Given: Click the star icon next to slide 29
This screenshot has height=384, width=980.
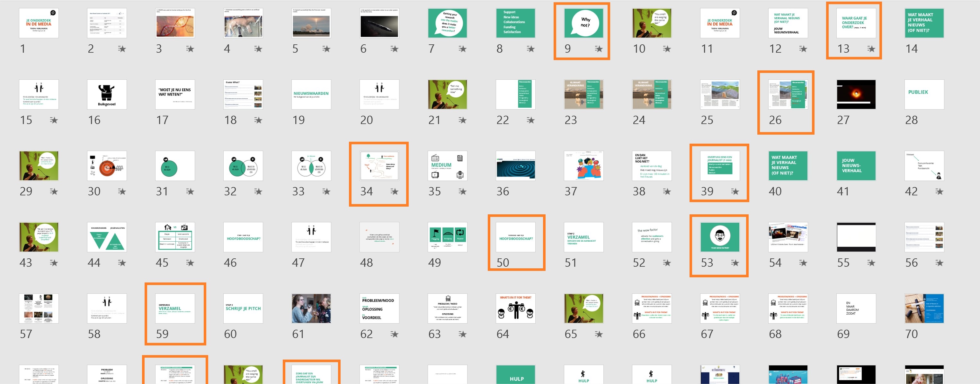Looking at the screenshot, I should tap(54, 192).
